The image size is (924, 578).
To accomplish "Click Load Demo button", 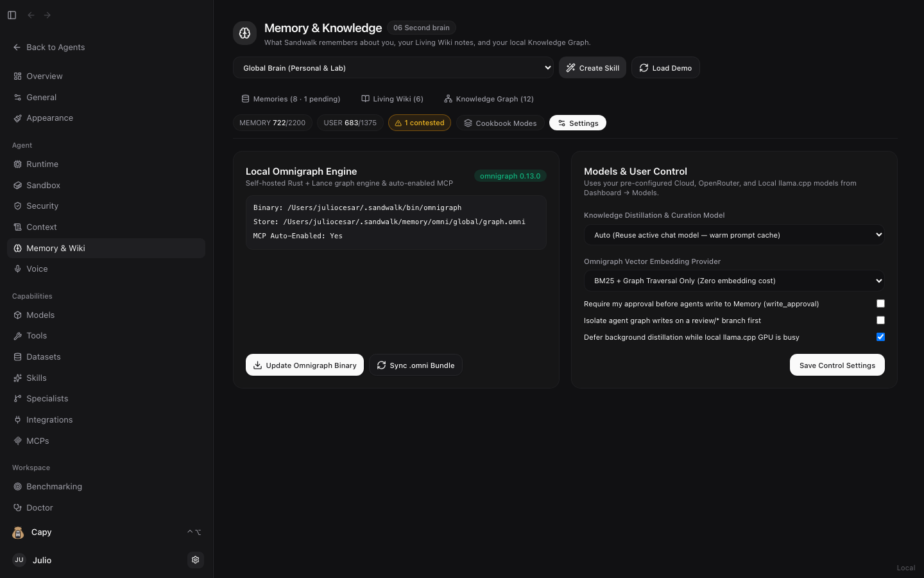I will [x=665, y=68].
